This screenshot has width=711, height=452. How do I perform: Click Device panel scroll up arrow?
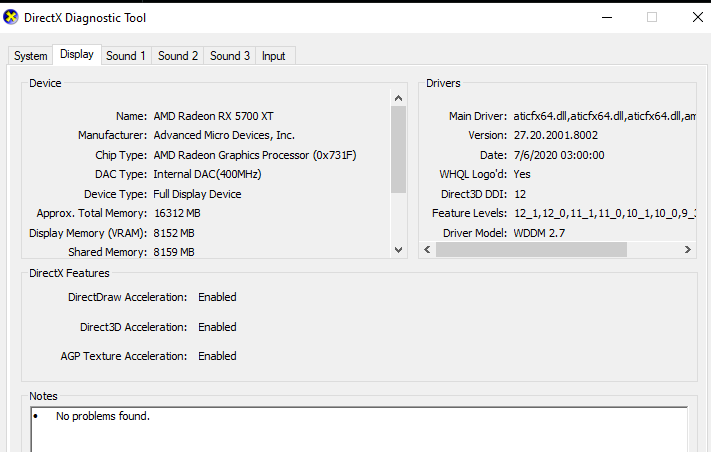[x=399, y=98]
